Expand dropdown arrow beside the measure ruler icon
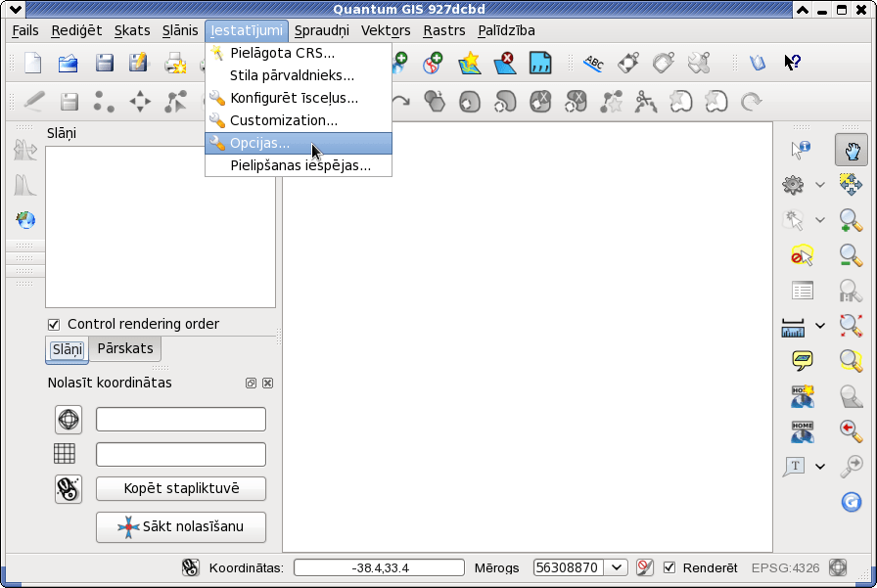This screenshot has width=877, height=588. [x=820, y=325]
